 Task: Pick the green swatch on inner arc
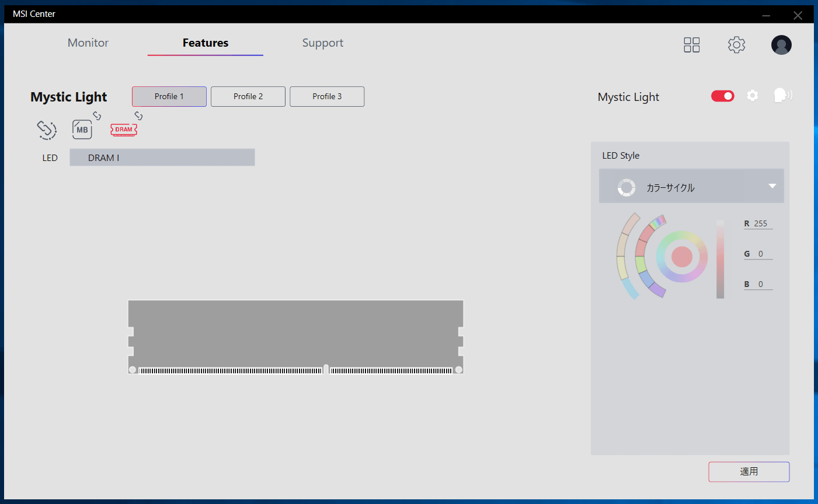[641, 264]
